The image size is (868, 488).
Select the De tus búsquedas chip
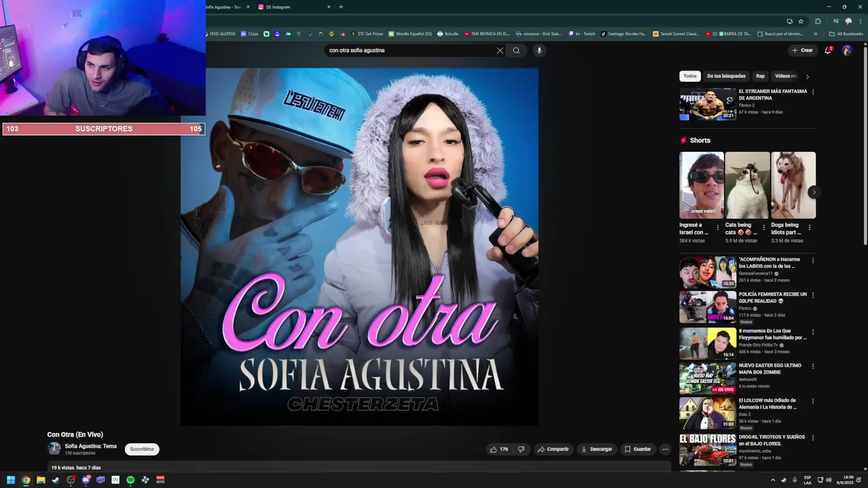click(x=726, y=76)
